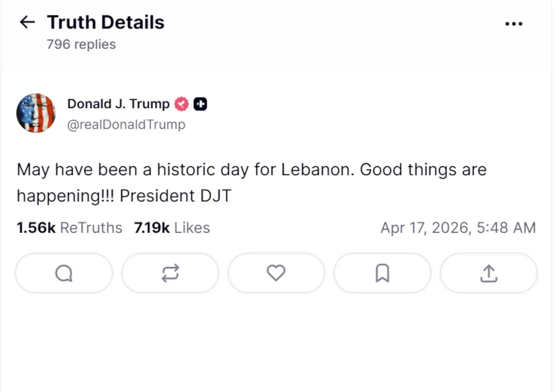Share the post via upload icon
This screenshot has height=392, width=559.
point(489,273)
